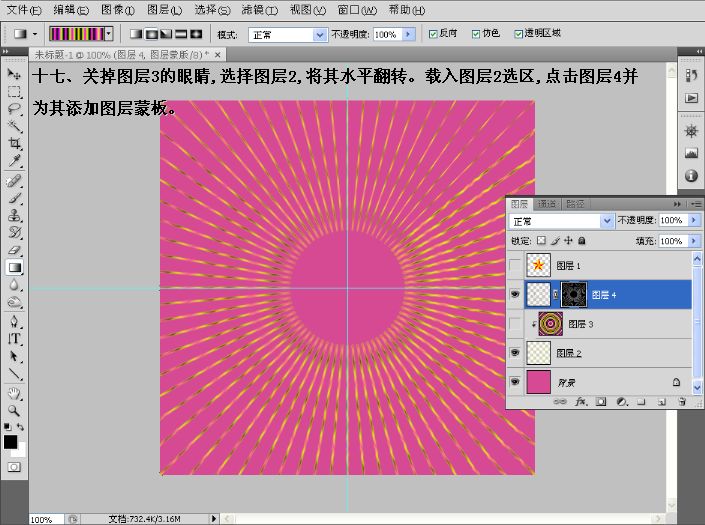This screenshot has height=525, width=705.
Task: Open tool preset picker arrow
Action: 35,34
